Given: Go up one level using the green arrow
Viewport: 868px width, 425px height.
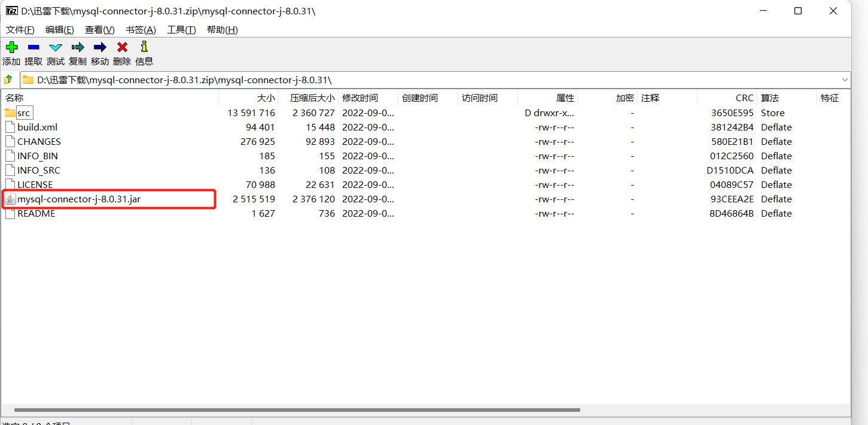Looking at the screenshot, I should coord(9,79).
